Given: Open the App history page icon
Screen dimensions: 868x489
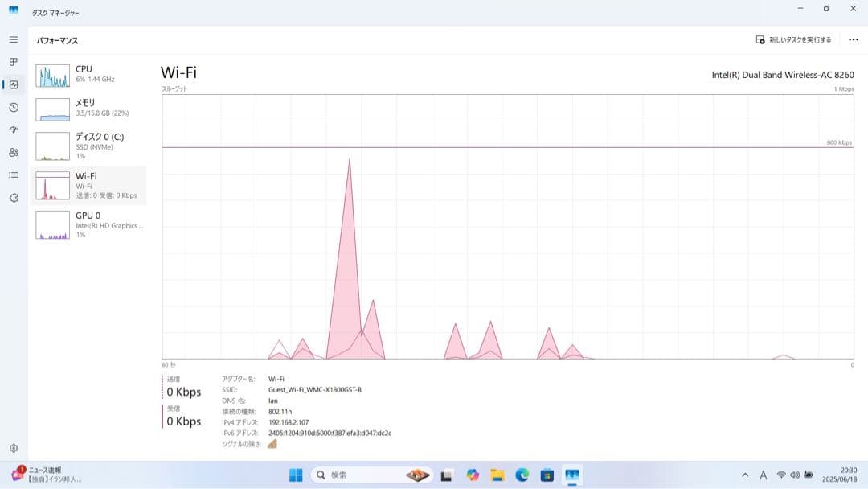Looking at the screenshot, I should [13, 107].
